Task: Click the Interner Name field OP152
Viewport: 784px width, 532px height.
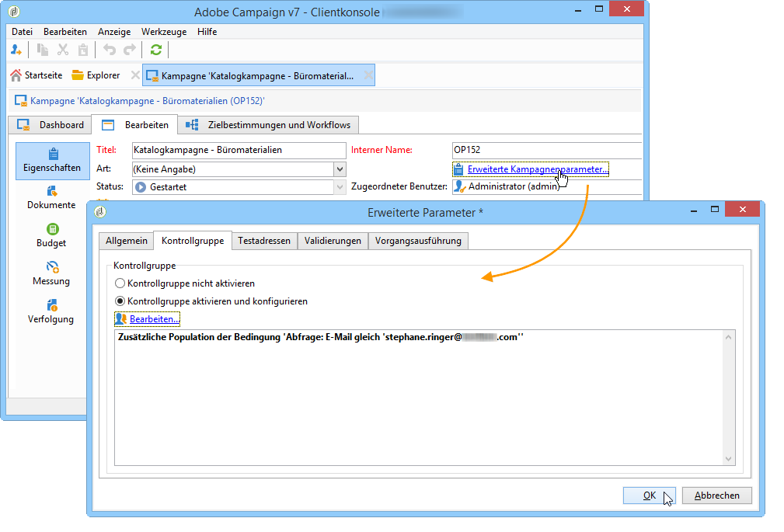Action: (x=546, y=150)
